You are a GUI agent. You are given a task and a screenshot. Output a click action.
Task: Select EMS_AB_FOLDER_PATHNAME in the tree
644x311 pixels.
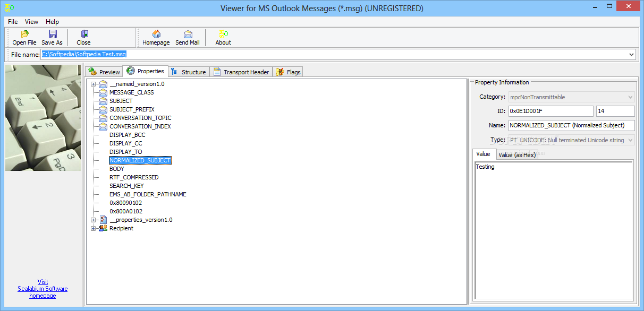148,194
